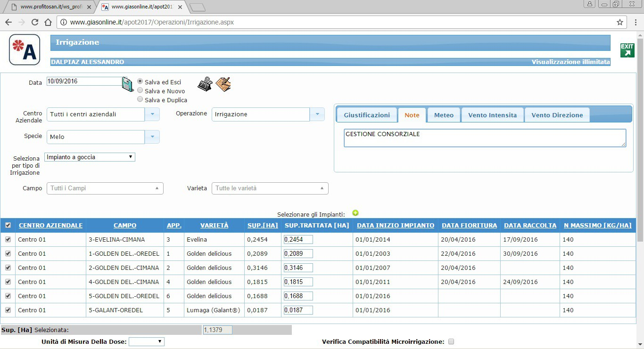Switch to the Giustificazioni tab

[x=367, y=115]
